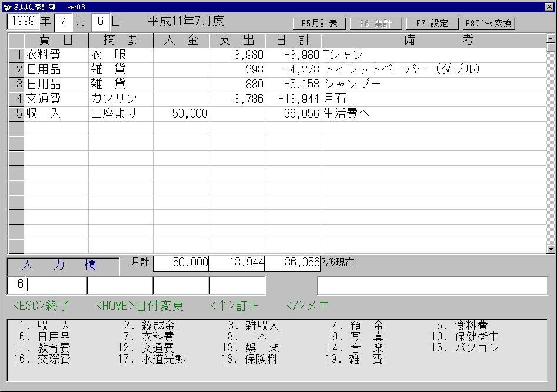Click the 298 expense cell
This screenshot has width=557, height=392.
237,69
